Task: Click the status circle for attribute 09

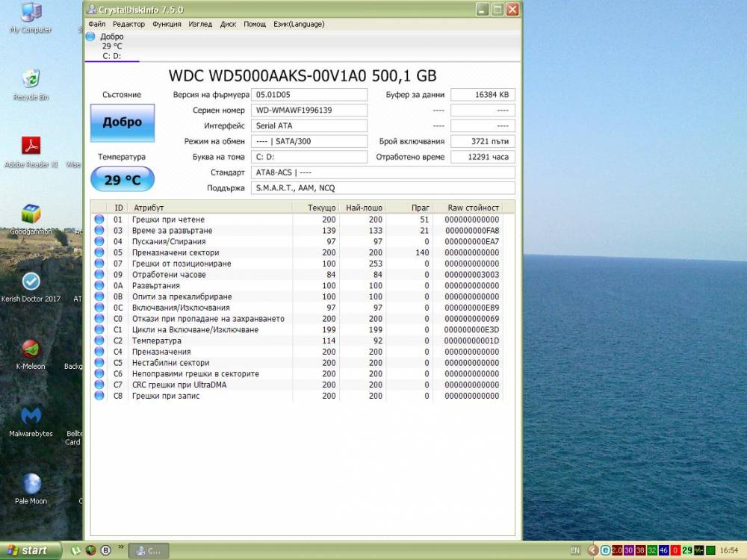Action: (99, 274)
